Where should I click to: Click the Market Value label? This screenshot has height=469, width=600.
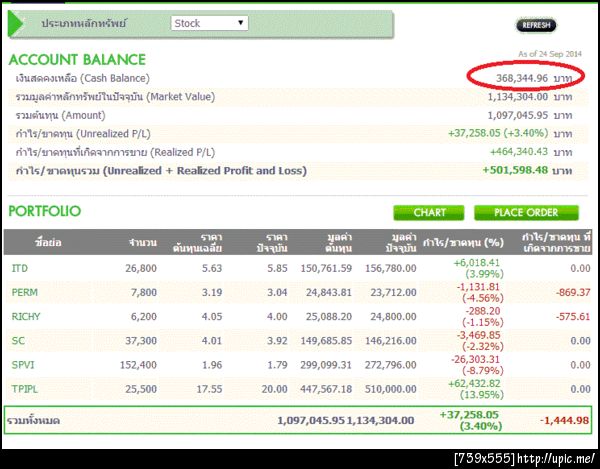[x=115, y=97]
